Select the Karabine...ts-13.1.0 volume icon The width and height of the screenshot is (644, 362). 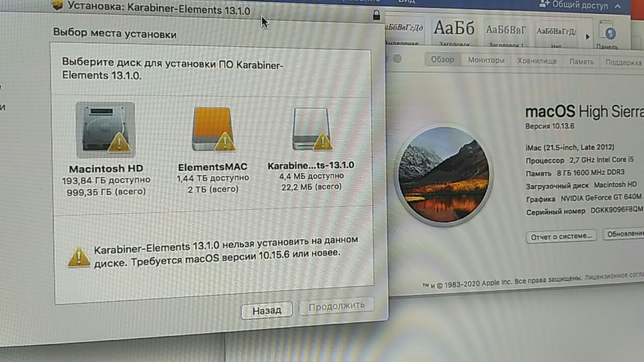tap(312, 129)
